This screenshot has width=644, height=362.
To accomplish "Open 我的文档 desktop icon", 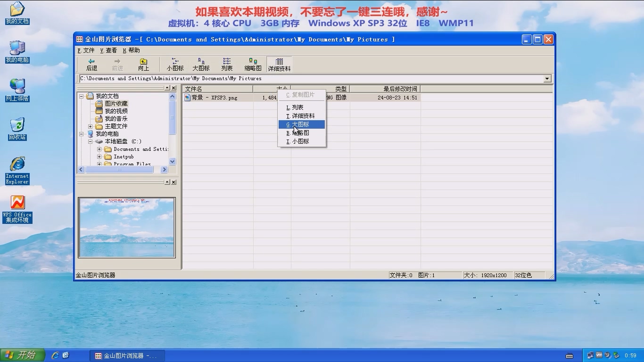I will pyautogui.click(x=17, y=13).
